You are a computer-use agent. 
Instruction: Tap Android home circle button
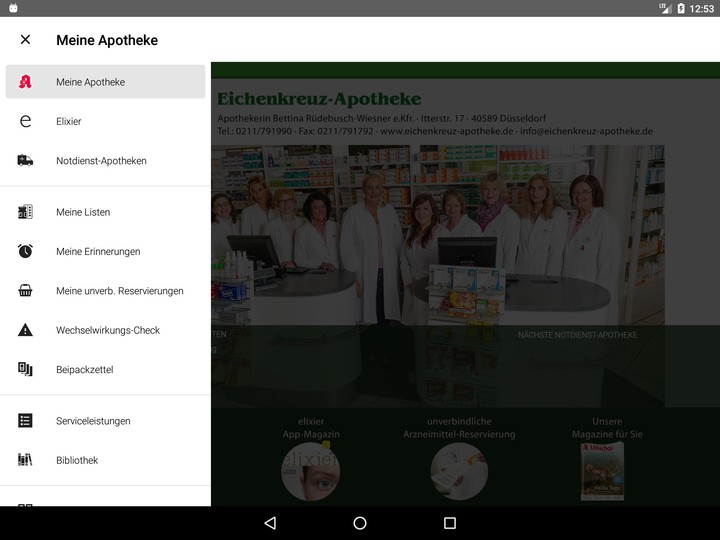[x=360, y=523]
